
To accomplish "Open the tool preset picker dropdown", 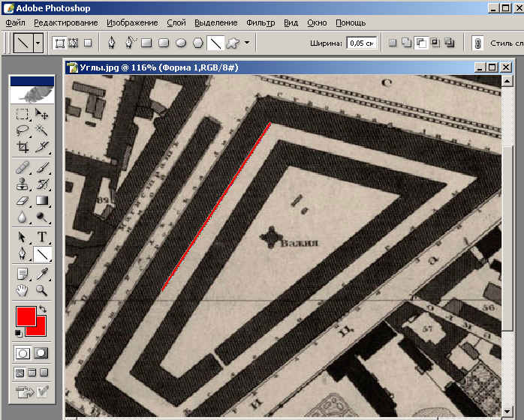I will click(x=38, y=43).
